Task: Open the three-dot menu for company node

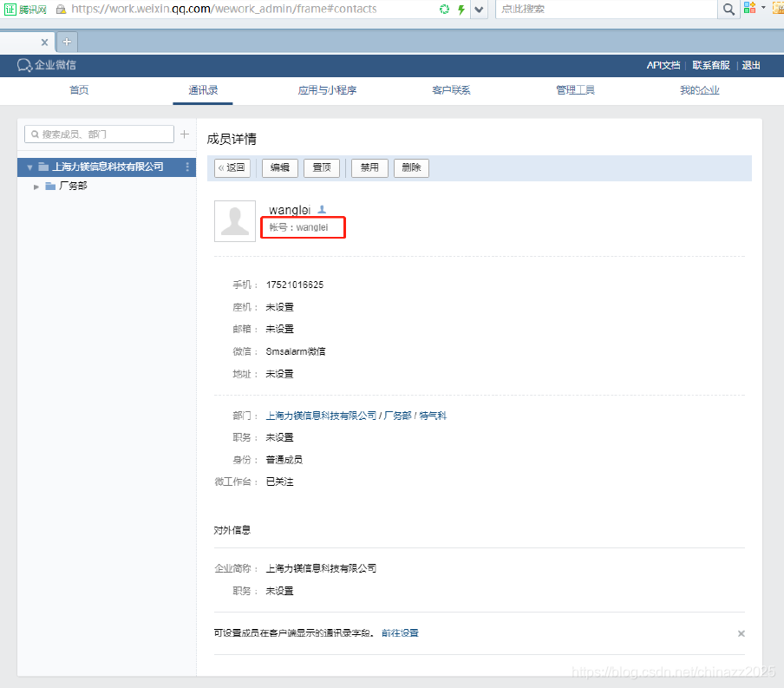Action: 187,167
